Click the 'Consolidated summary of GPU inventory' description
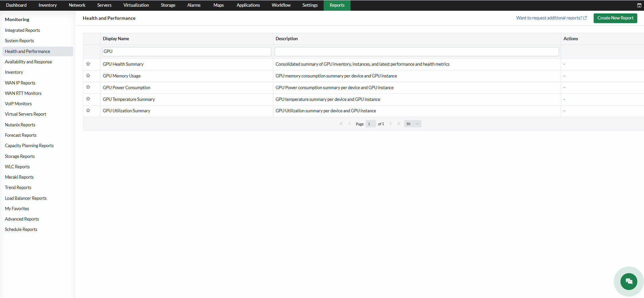 (362, 64)
